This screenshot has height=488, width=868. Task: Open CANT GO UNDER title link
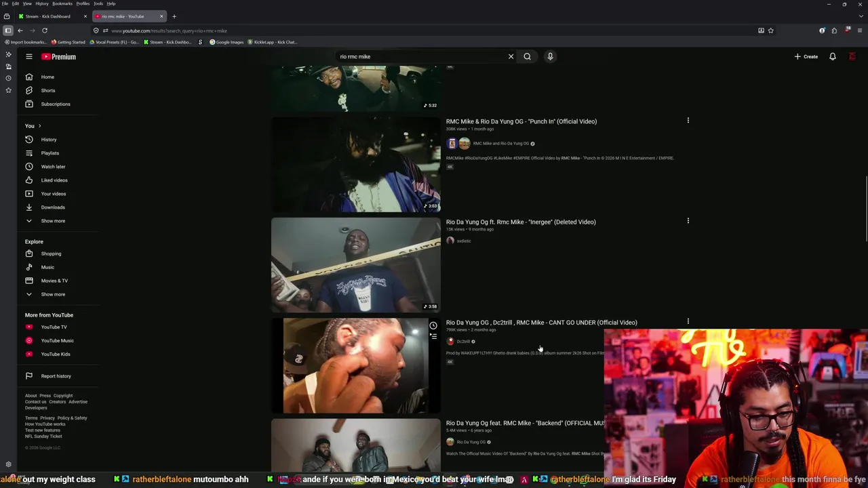[x=542, y=323]
